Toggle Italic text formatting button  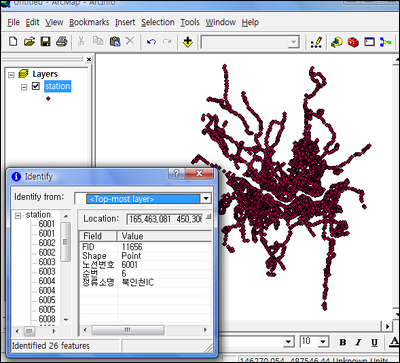[x=358, y=342]
